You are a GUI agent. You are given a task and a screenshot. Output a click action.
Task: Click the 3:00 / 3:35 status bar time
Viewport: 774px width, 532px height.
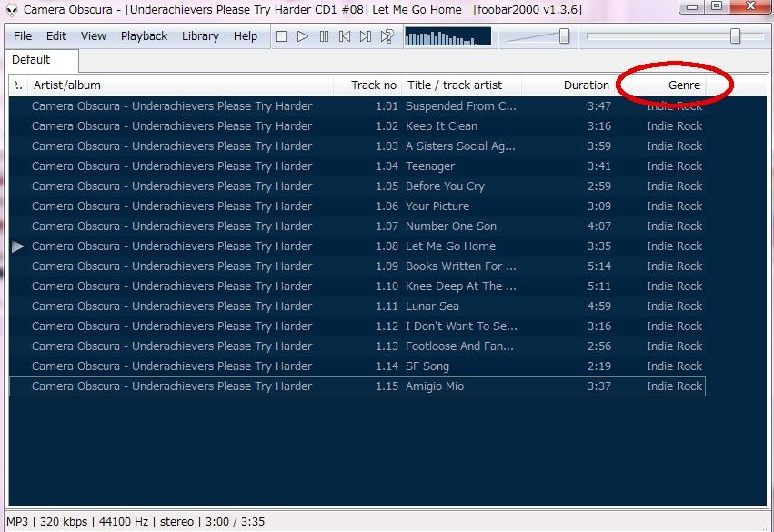point(235,522)
